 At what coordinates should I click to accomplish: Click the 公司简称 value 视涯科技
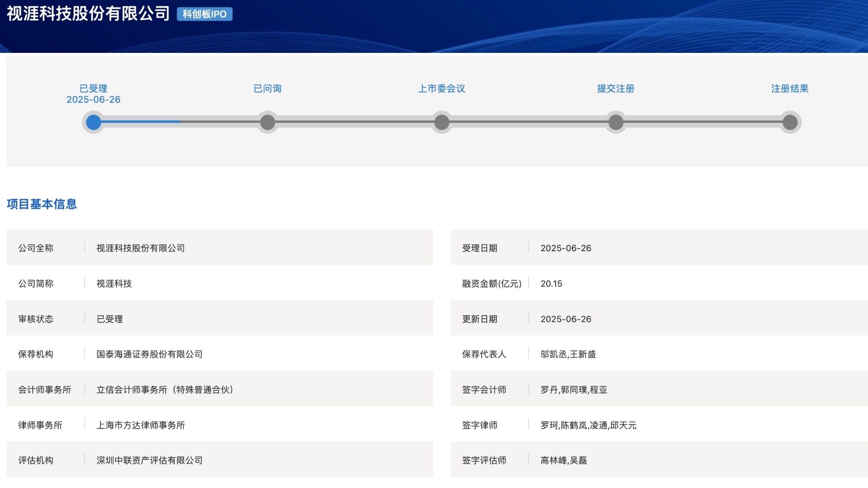pyautogui.click(x=114, y=283)
